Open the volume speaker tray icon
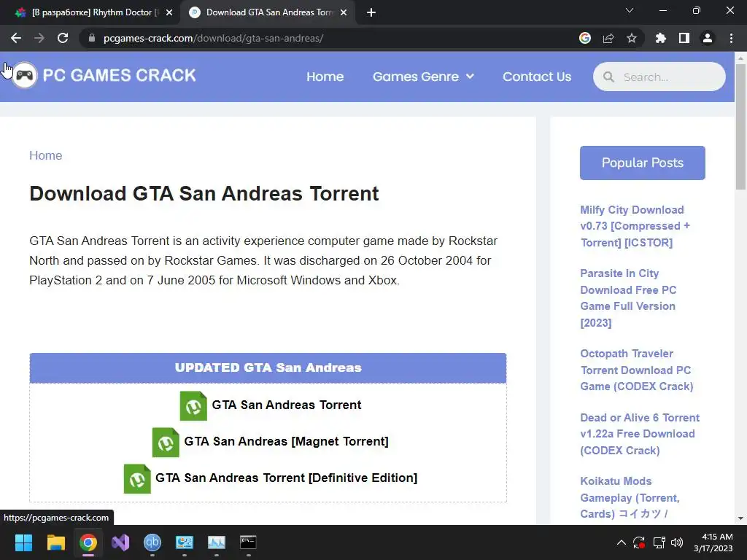The image size is (747, 560). point(676,542)
